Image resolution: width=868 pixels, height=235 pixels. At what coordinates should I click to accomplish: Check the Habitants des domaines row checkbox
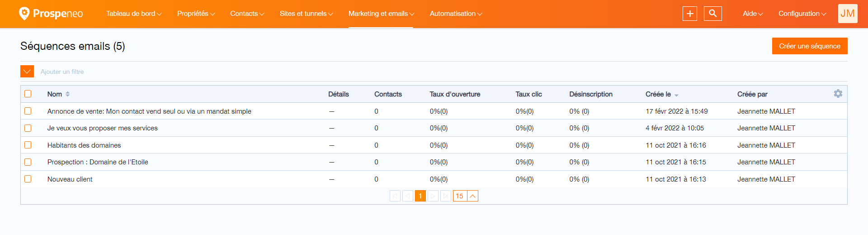click(x=28, y=145)
